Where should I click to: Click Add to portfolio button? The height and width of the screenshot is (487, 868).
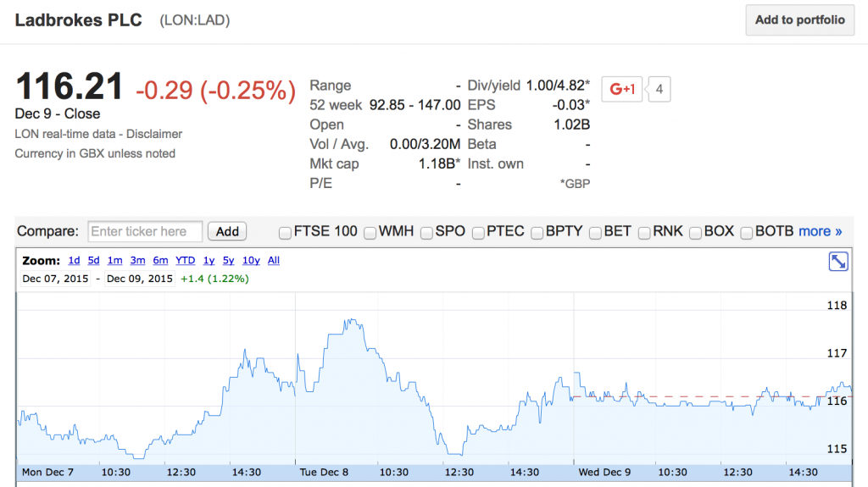799,20
